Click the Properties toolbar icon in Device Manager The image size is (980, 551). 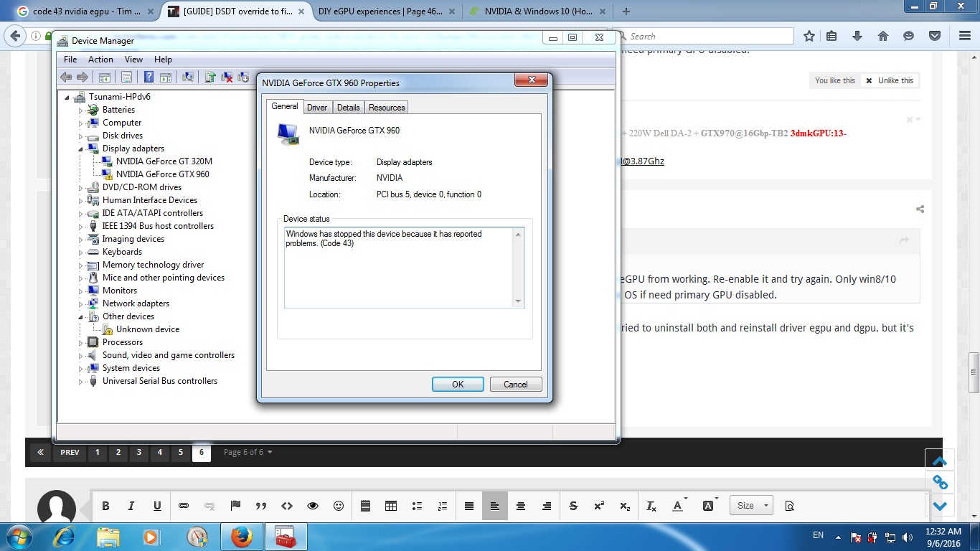coord(126,77)
